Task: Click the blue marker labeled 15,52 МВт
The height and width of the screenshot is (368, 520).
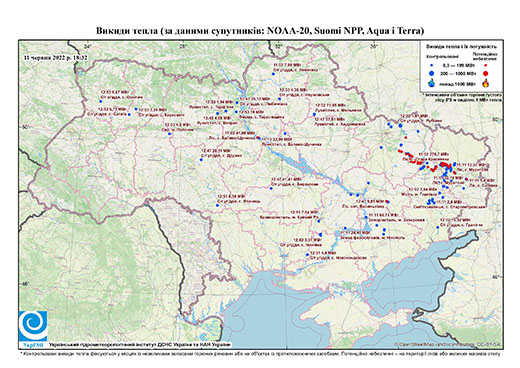Action: click(x=438, y=228)
